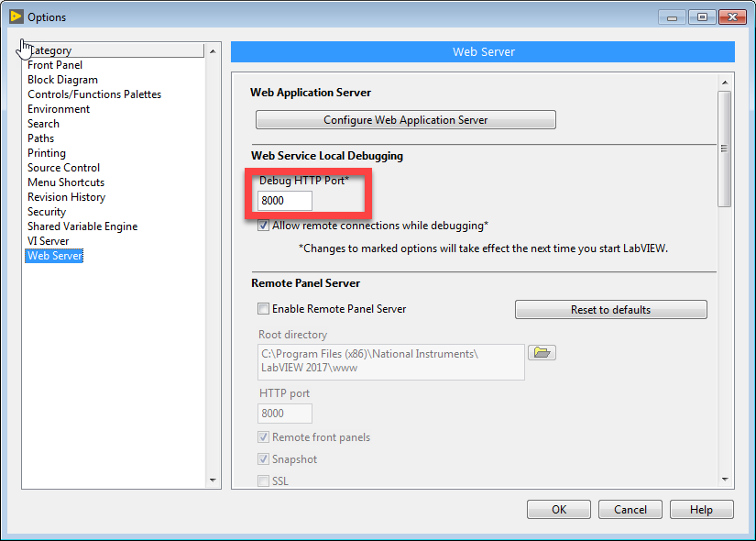
Task: Select Shared Variable Engine category
Action: [x=82, y=226]
